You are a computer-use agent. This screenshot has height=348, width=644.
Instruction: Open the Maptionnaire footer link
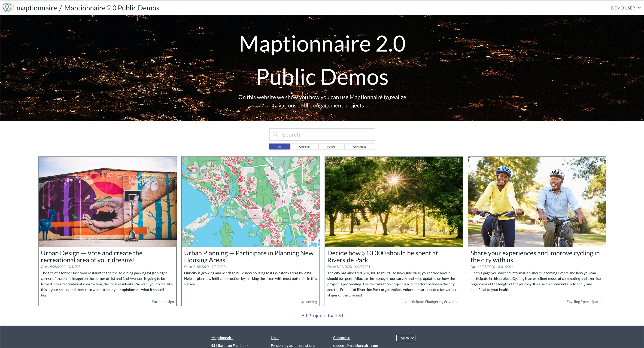[x=222, y=338]
